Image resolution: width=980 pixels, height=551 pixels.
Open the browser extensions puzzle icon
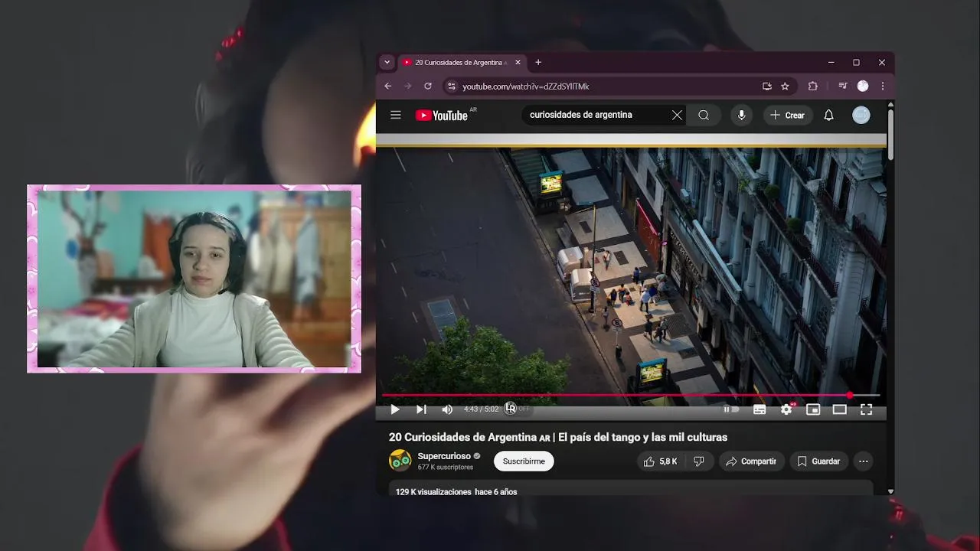pos(813,86)
